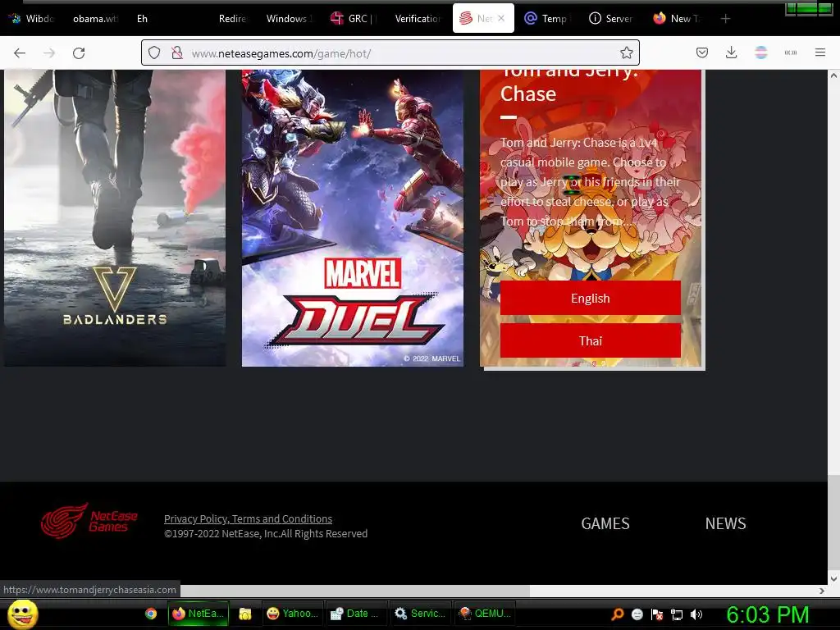
Task: Open the Firefox downloads panel
Action: pyautogui.click(x=731, y=52)
